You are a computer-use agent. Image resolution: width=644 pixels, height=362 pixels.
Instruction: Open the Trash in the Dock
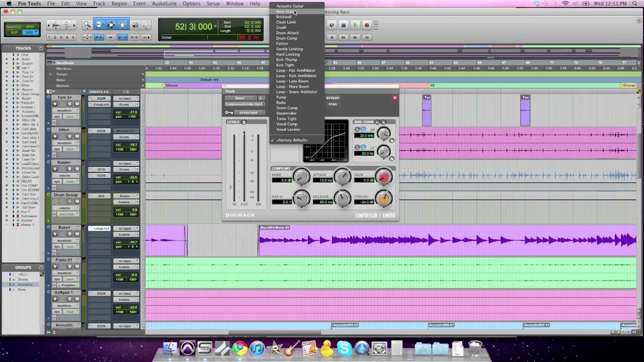[475, 348]
